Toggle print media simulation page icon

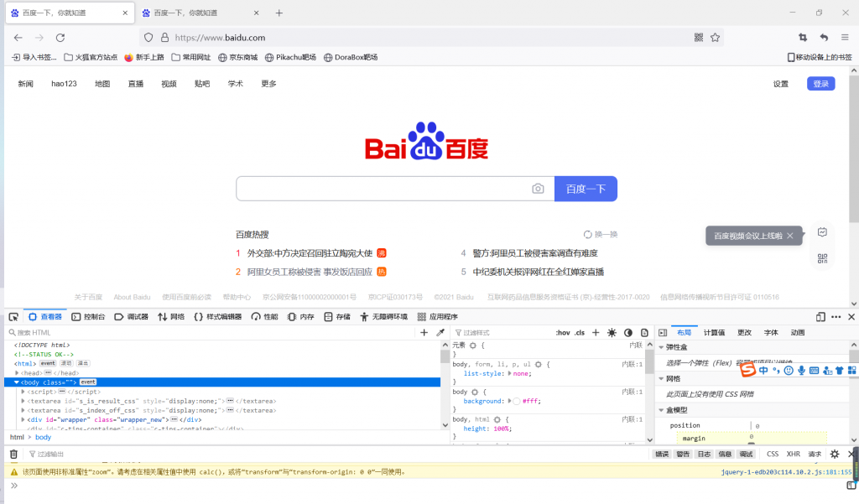(644, 333)
